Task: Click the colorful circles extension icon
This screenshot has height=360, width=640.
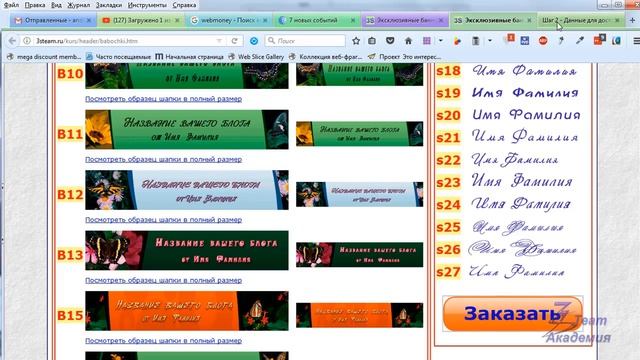Action: (457, 41)
